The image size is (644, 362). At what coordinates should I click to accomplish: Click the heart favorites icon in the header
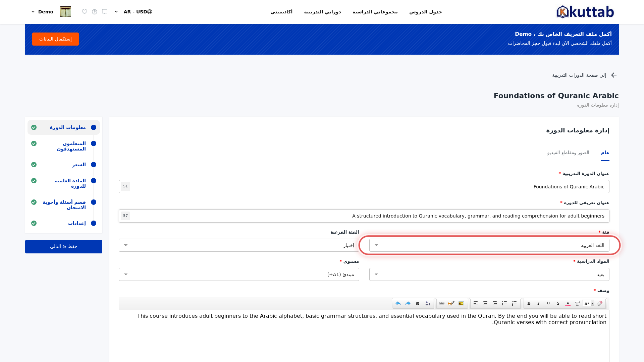point(85,12)
